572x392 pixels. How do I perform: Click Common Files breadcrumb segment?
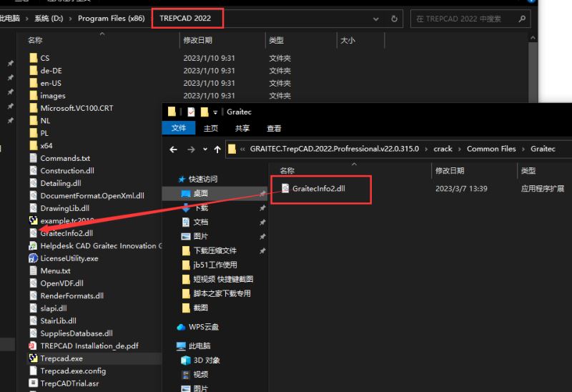491,149
